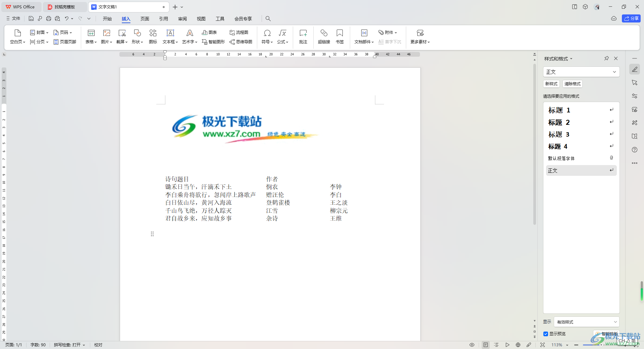Click the Print icon in quick toolbar
The height and width of the screenshot is (349, 644).
tap(49, 19)
